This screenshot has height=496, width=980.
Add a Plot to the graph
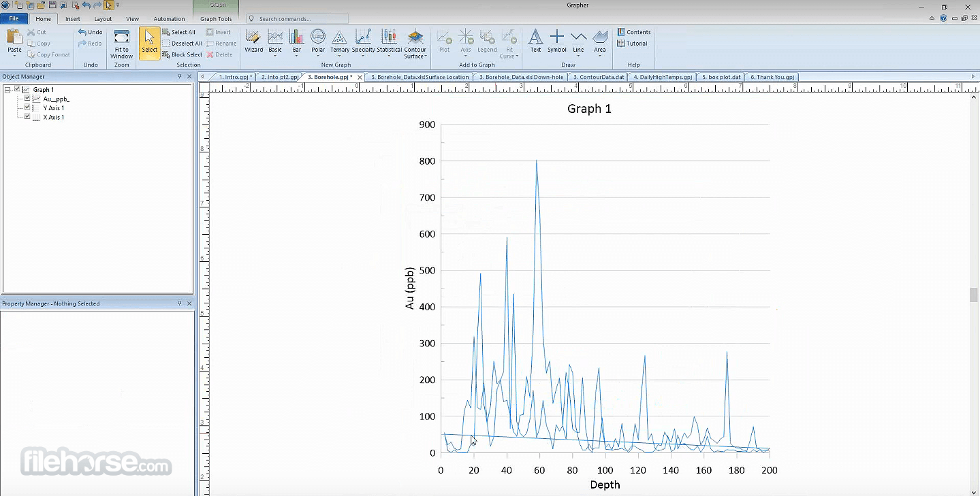(x=444, y=41)
